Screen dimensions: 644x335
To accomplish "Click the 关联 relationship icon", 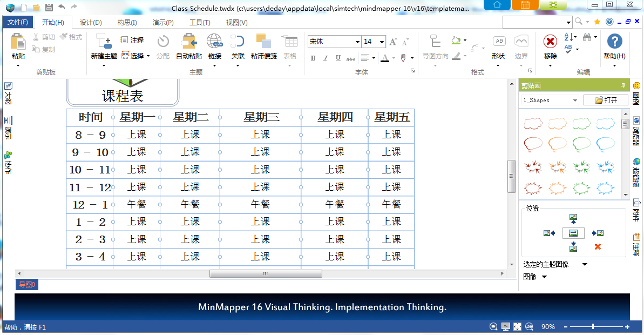I will click(x=238, y=42).
